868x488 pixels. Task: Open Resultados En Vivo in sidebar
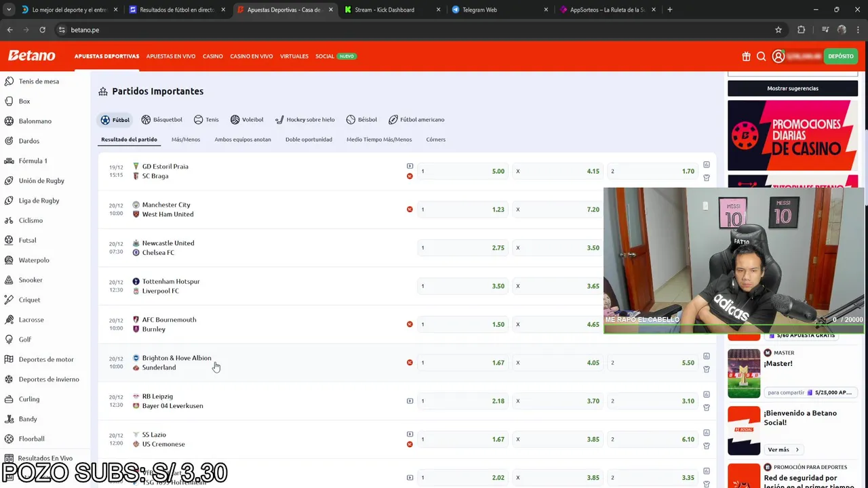(x=45, y=458)
